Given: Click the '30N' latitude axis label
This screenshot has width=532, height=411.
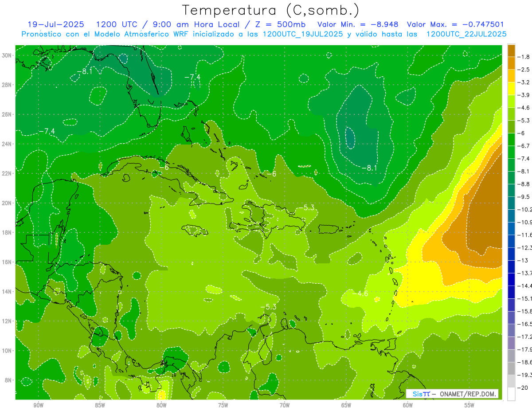Looking at the screenshot, I should tap(7, 55).
